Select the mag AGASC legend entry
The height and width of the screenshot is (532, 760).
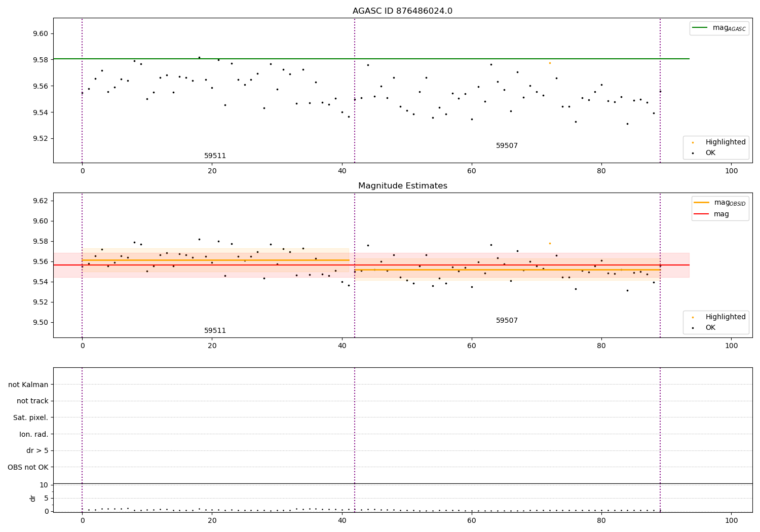pyautogui.click(x=719, y=28)
